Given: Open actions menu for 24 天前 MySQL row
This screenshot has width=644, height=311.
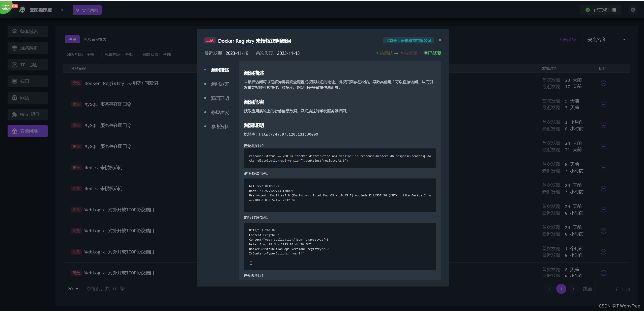Looking at the screenshot, I should pyautogui.click(x=603, y=147).
